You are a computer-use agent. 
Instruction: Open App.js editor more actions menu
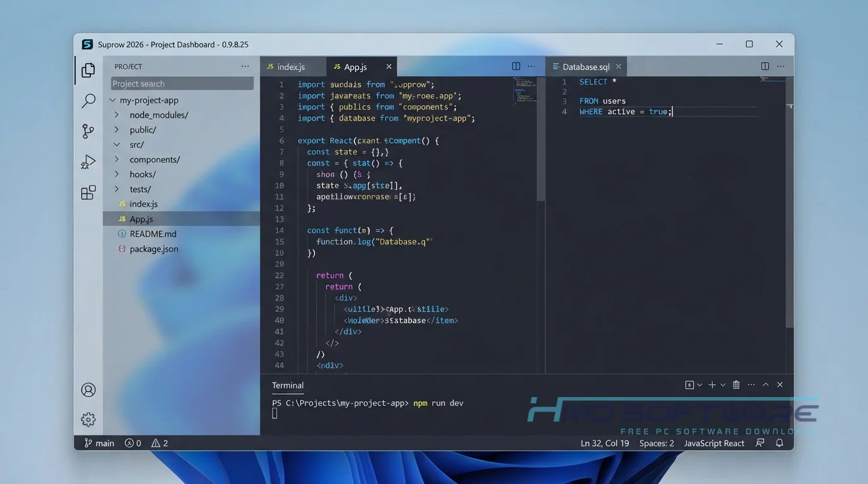[x=531, y=66]
